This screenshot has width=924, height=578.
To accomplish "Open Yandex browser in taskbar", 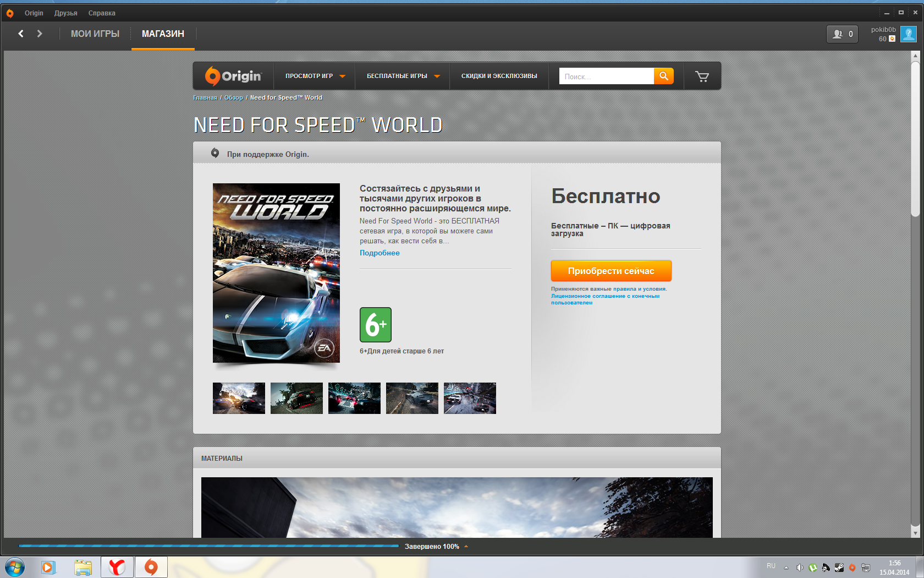I will [x=117, y=567].
